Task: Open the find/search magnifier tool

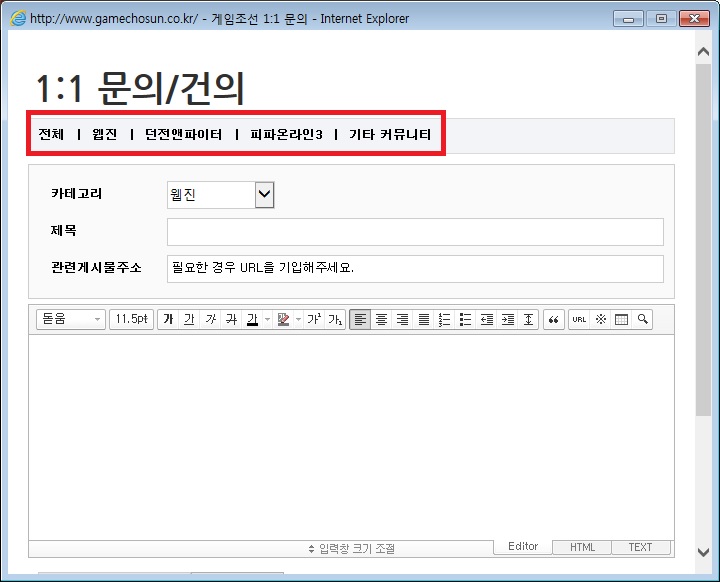Action: point(642,320)
